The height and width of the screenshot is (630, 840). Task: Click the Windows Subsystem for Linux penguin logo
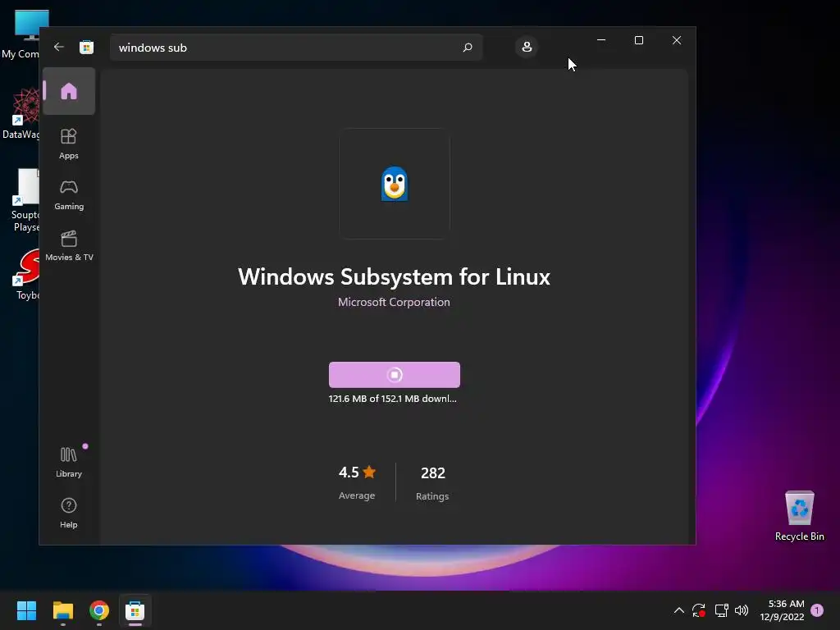coord(395,184)
